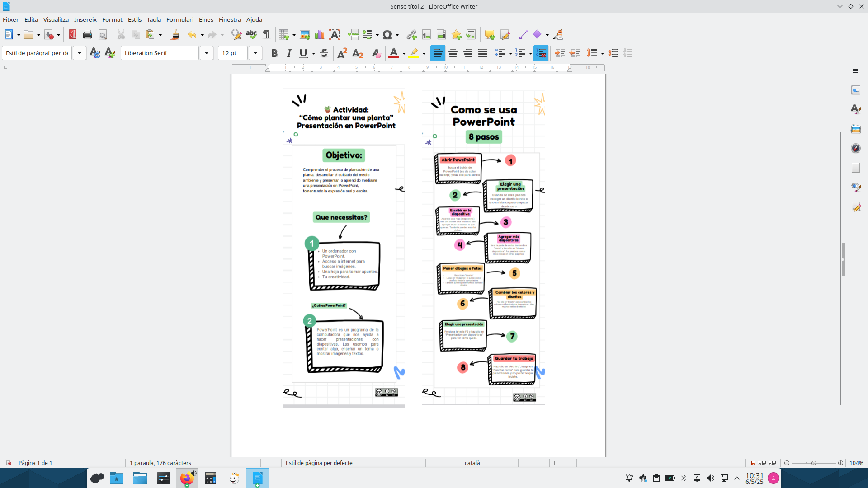
Task: Toggle Italic formatting
Action: [289, 53]
